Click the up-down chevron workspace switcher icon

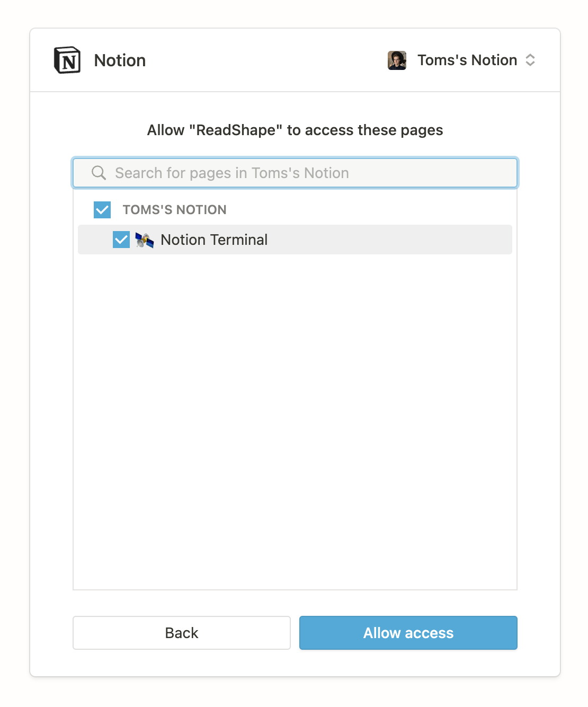tap(530, 60)
